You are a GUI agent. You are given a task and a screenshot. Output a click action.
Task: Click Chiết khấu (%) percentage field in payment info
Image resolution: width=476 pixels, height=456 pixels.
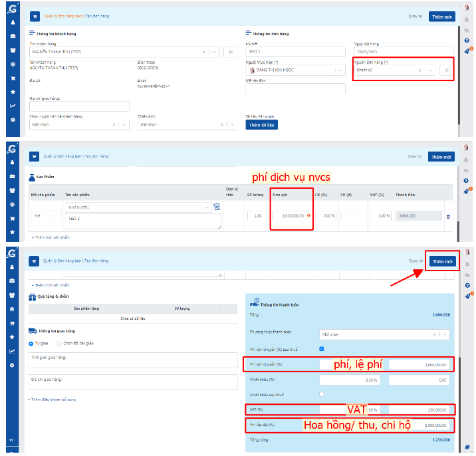click(x=350, y=380)
